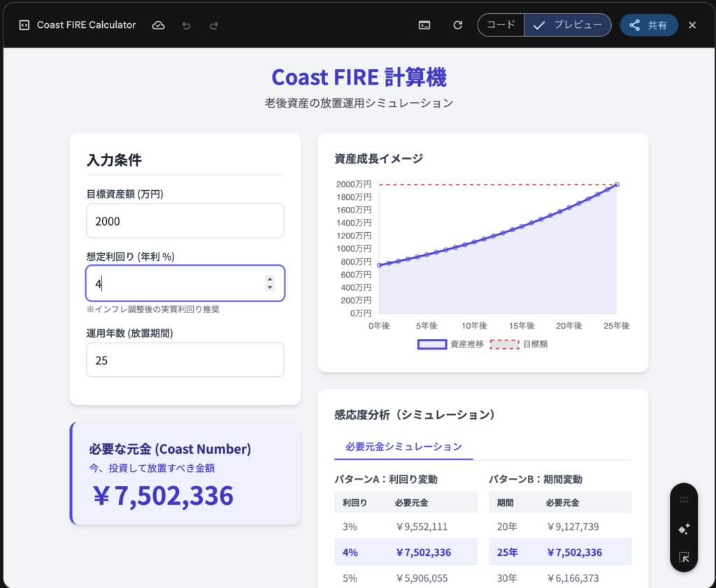This screenshot has width=716, height=588.
Task: Click the cloud saved status icon
Action: 159,25
